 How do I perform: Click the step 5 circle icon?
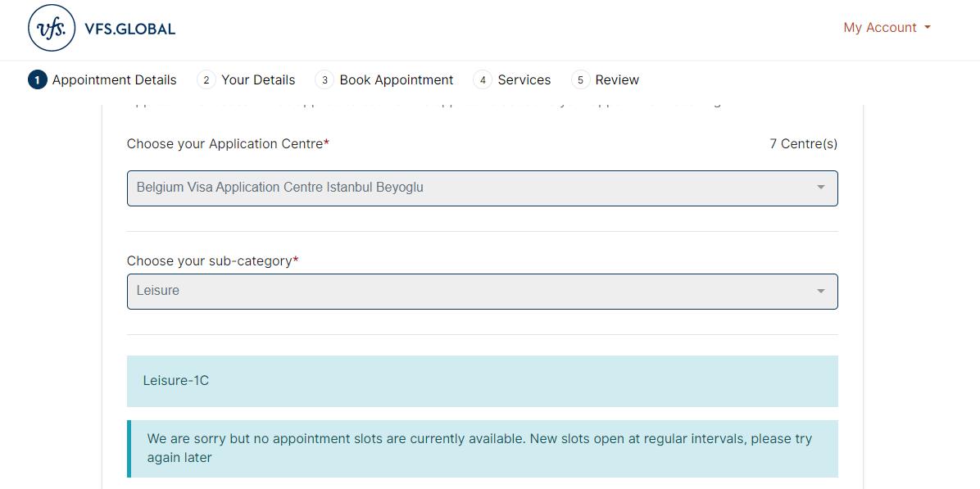tap(580, 79)
